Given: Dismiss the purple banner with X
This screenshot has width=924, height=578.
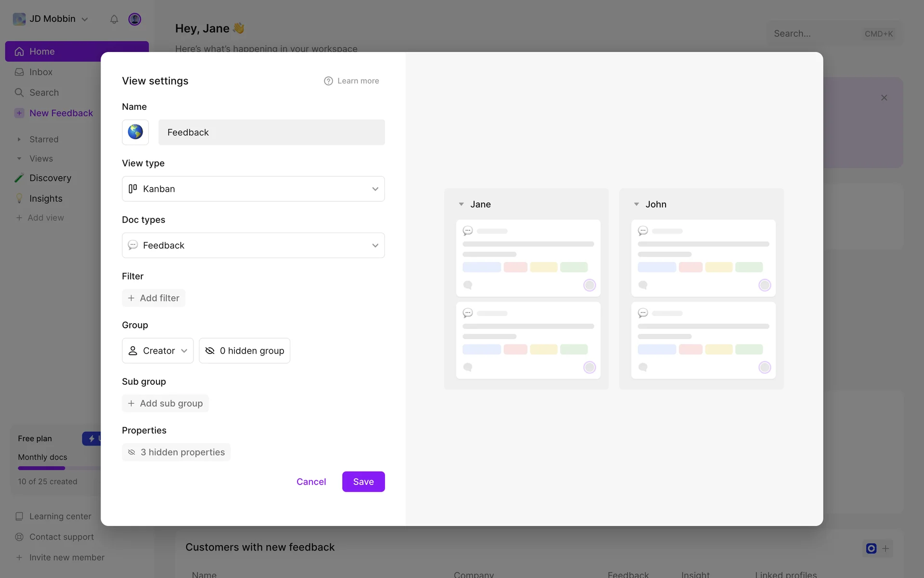Looking at the screenshot, I should tap(884, 98).
